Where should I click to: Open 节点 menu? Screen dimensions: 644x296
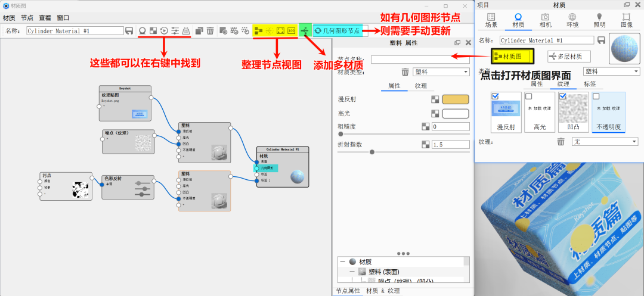(27, 18)
